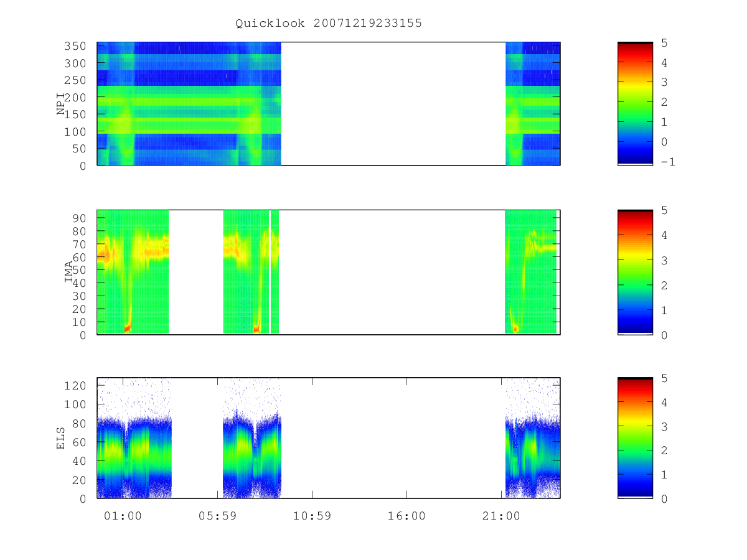Screen dimensions: 747x560
Task: Select the NPI panel colorbar
Action: (635, 104)
